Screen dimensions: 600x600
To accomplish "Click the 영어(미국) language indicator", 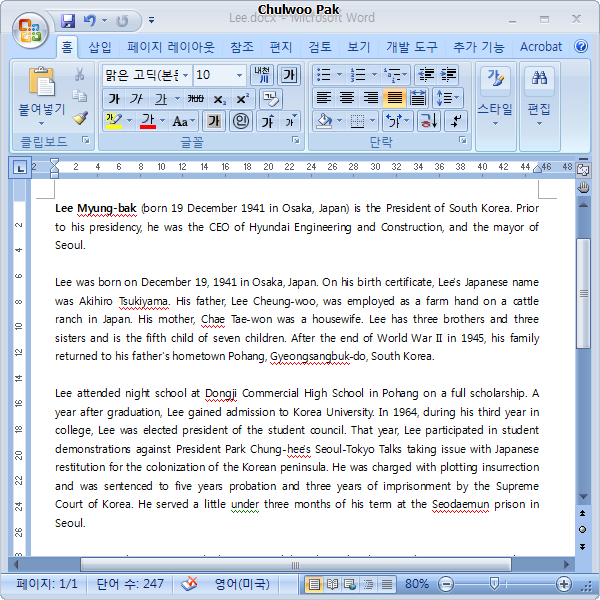I will [x=242, y=584].
